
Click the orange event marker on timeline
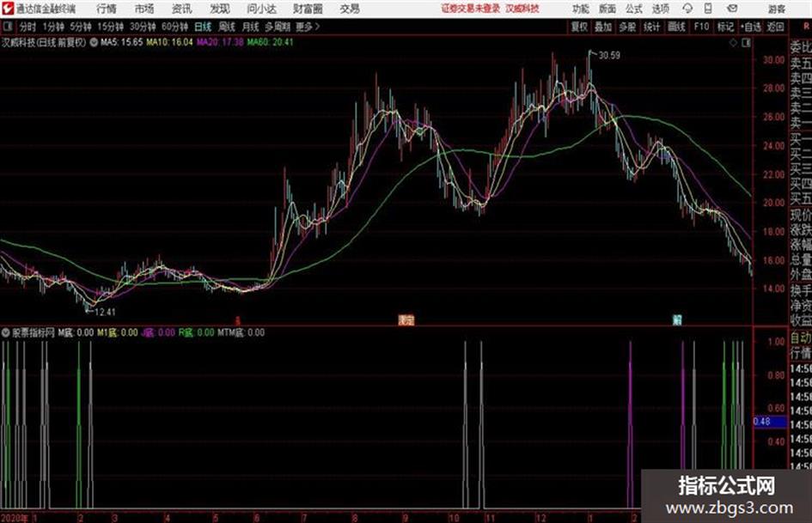click(406, 320)
